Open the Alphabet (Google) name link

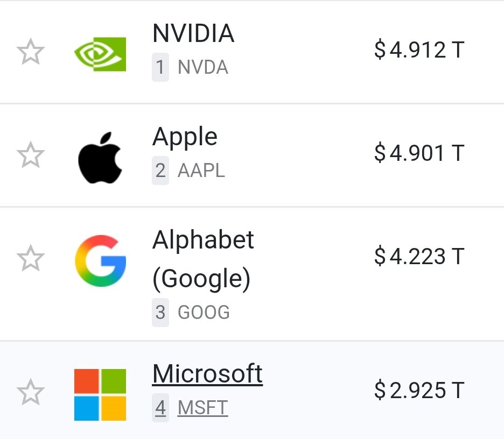[203, 260]
